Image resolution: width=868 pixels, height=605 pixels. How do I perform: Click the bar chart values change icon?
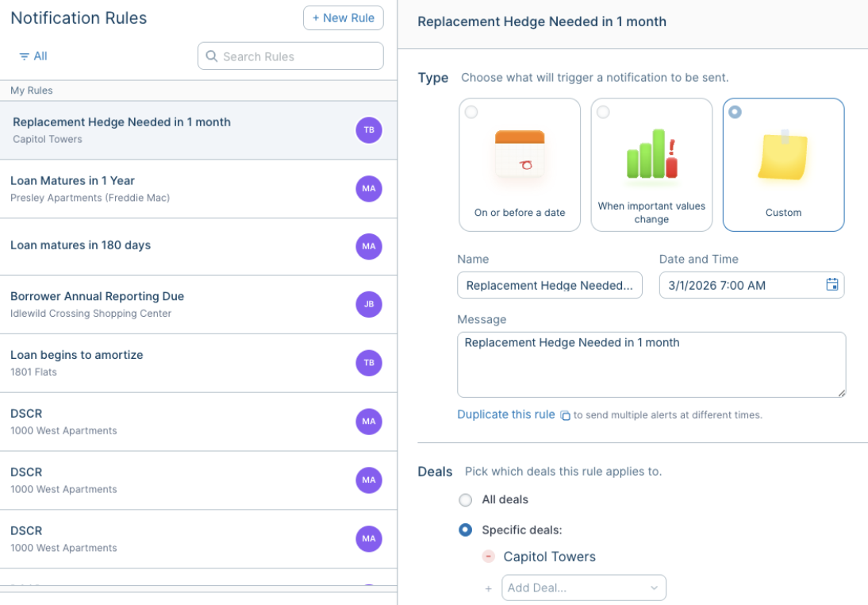pyautogui.click(x=651, y=153)
